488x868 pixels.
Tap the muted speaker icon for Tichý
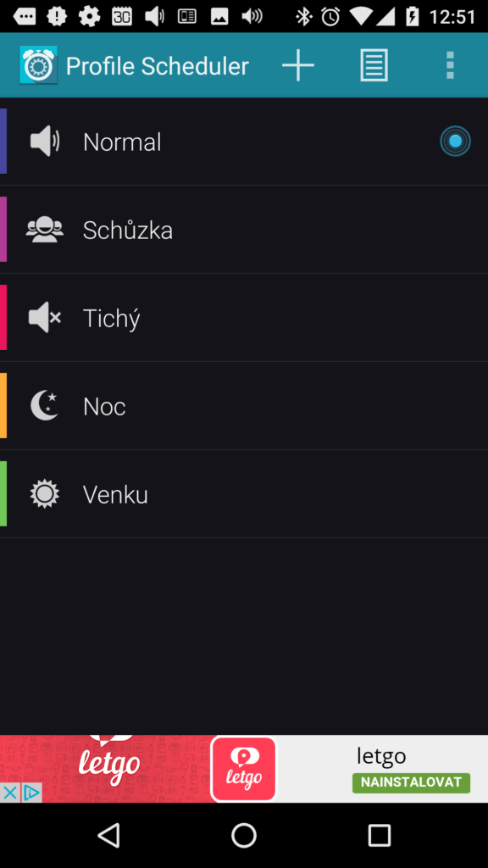pyautogui.click(x=45, y=317)
